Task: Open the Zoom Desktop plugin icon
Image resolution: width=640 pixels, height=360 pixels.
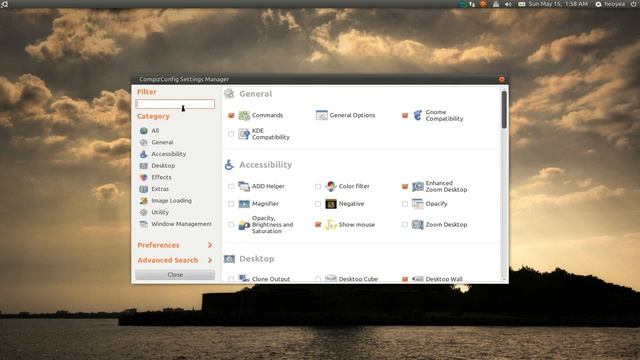Action: [x=418, y=224]
